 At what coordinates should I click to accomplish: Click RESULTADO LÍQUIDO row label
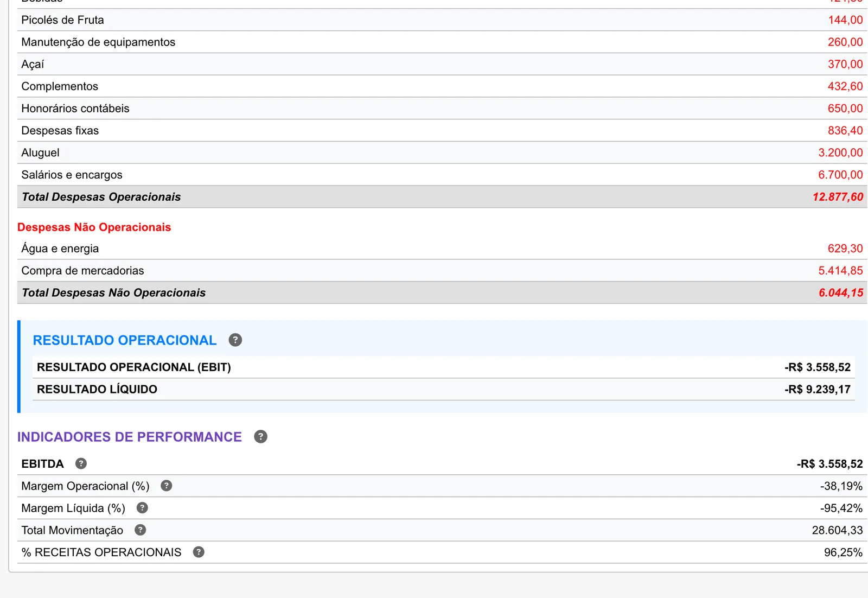coord(97,389)
